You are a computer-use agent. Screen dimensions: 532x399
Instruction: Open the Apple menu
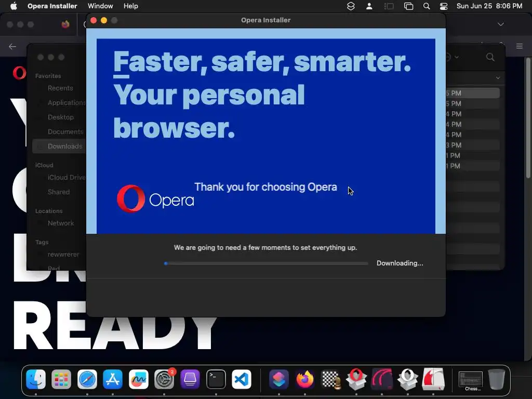(14, 6)
